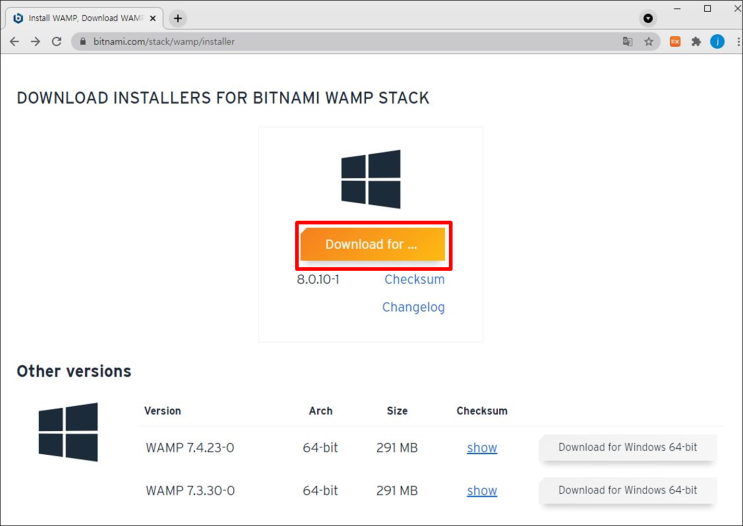Show checksum for WAMP 7.3.30-0

[482, 490]
